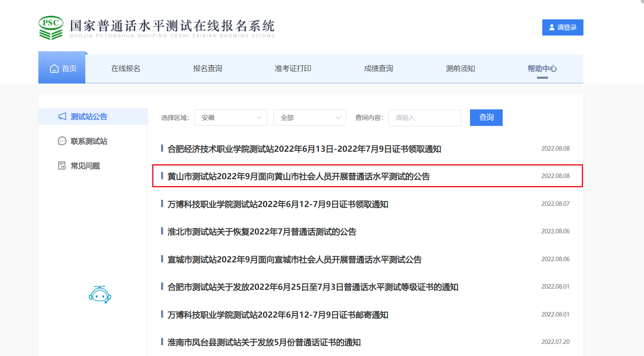Image resolution: width=644 pixels, height=356 pixels.
Task: Open 淮北市测试站关于恢复2022年7月普通话测试的公告
Action: pos(262,232)
